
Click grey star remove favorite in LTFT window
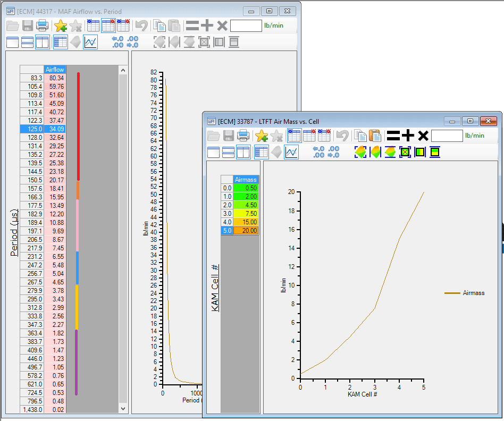tap(276, 136)
